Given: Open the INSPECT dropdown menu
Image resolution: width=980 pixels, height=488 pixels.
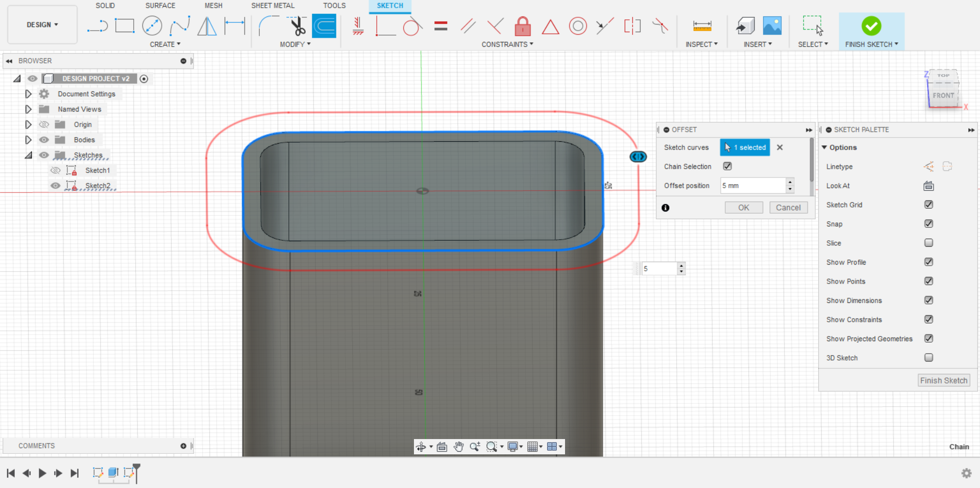Looking at the screenshot, I should tap(701, 44).
